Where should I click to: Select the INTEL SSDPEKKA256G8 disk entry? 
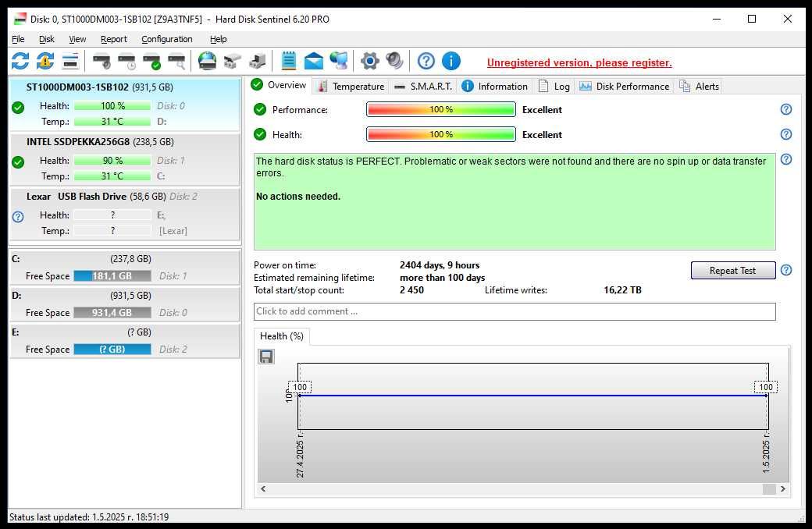click(125, 159)
